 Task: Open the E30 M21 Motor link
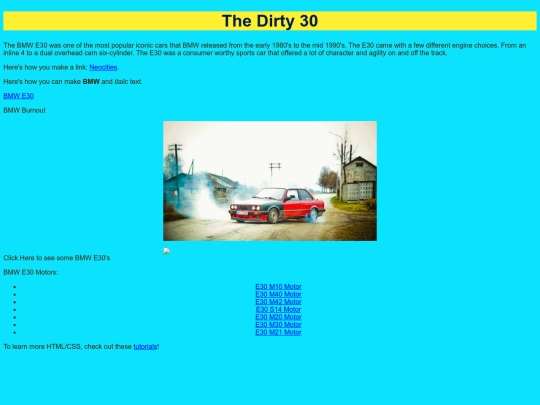point(278,332)
